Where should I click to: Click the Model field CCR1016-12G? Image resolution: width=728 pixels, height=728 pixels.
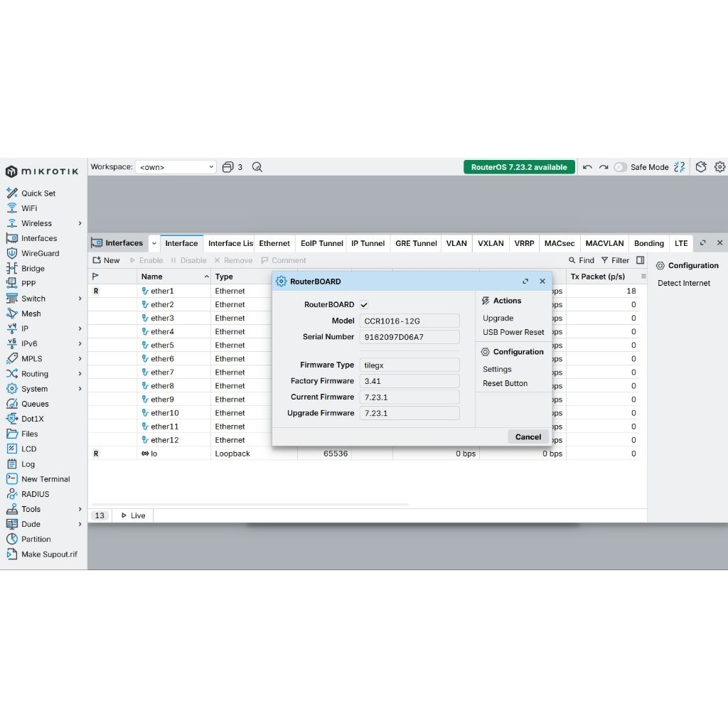409,321
